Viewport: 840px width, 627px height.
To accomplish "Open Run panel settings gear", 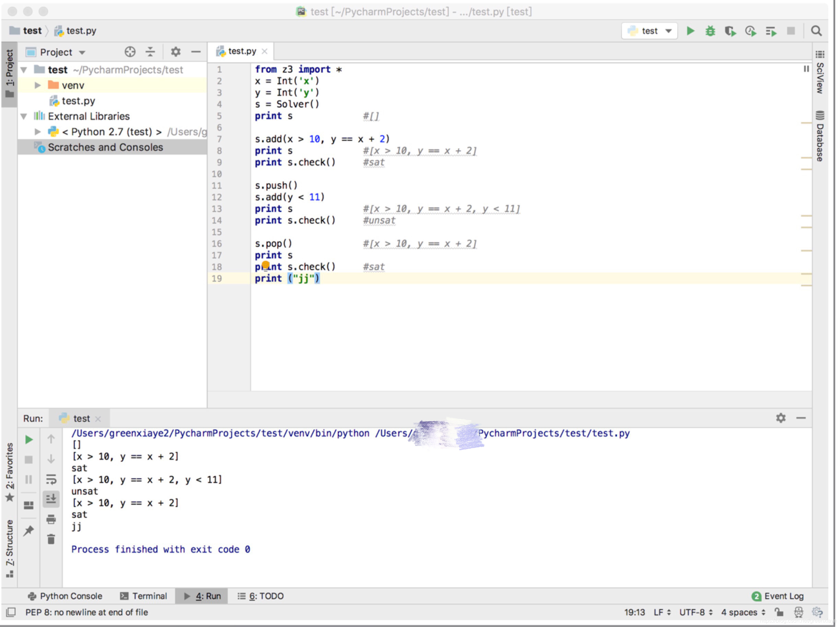I will click(x=781, y=418).
